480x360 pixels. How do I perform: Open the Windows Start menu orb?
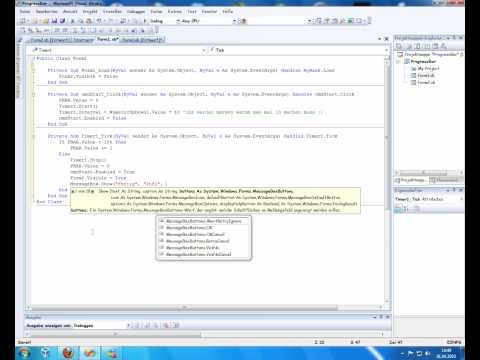tap(25, 353)
